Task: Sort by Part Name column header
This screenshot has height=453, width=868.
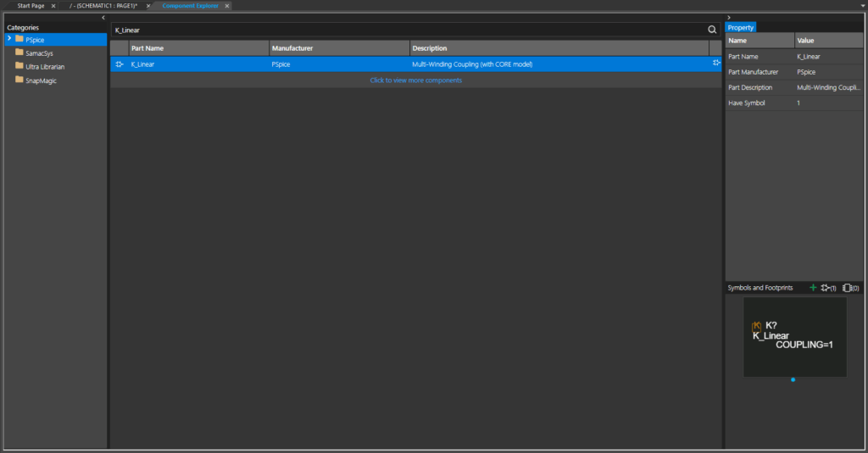Action: point(198,48)
